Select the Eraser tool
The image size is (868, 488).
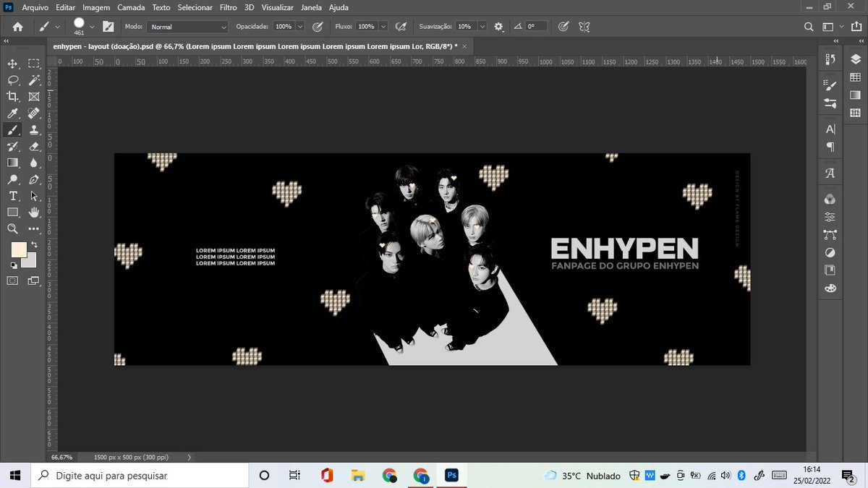(33, 147)
